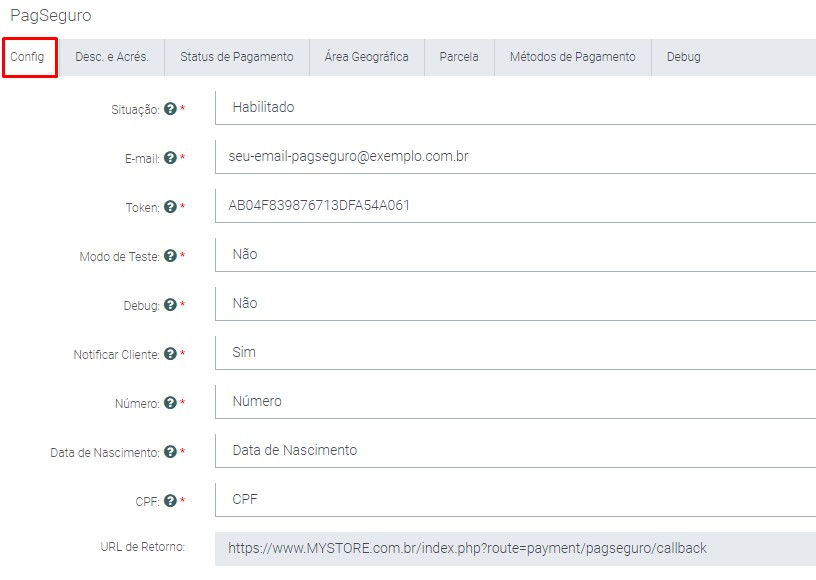Image resolution: width=816 pixels, height=580 pixels.
Task: Click Data de Nascimento help icon
Action: click(x=170, y=452)
